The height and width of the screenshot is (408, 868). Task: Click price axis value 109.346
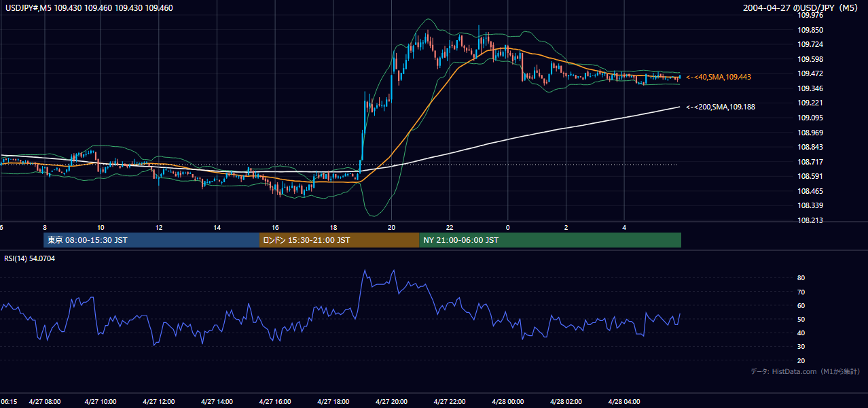pos(810,88)
